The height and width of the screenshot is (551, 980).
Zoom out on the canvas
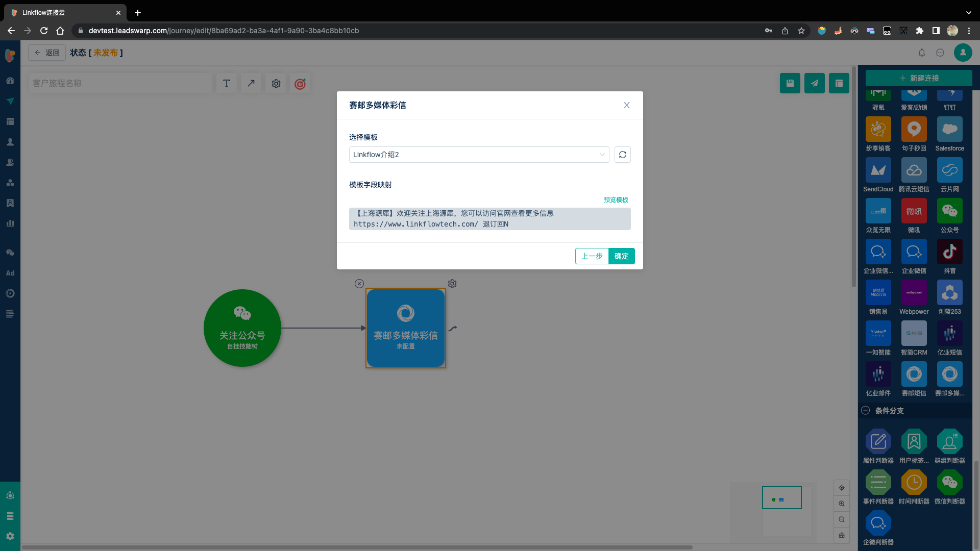tap(841, 519)
